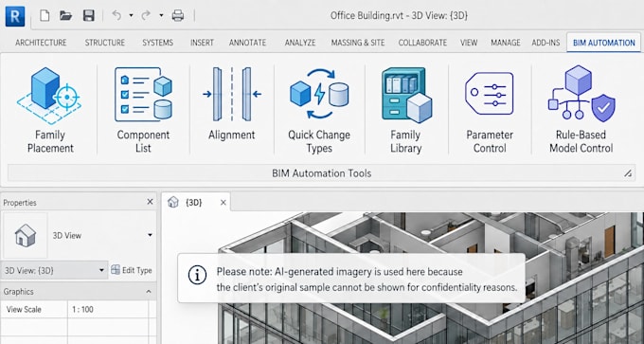This screenshot has height=344, width=644.
Task: Click the Revit application logo button
Action: point(15,16)
